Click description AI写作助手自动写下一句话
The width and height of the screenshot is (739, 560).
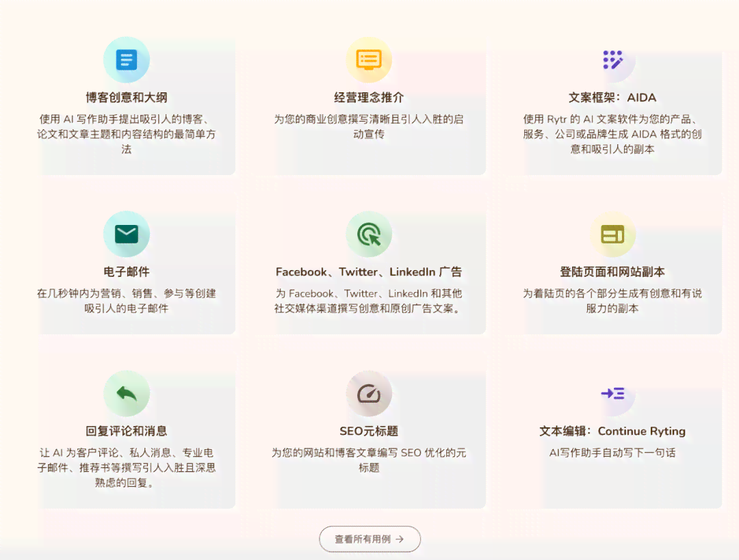[x=612, y=453]
